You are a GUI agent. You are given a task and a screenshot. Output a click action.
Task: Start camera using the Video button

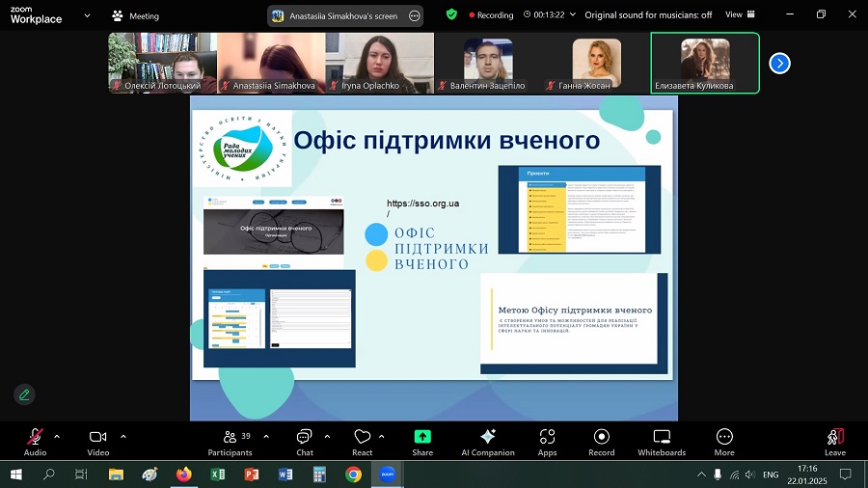coord(97,442)
